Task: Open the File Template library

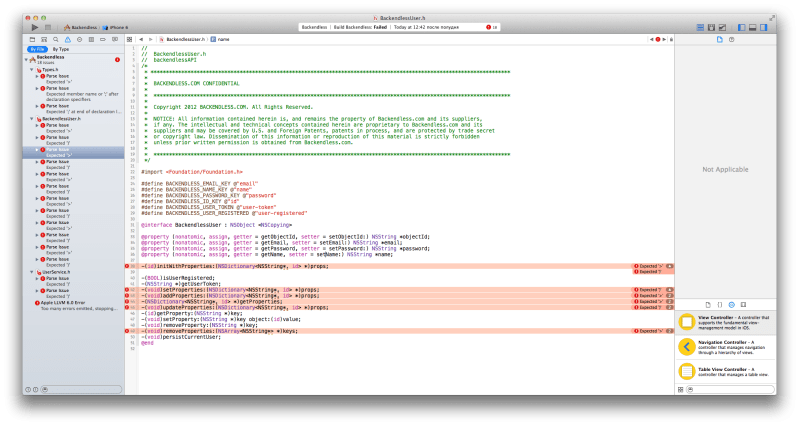Action: (x=708, y=305)
